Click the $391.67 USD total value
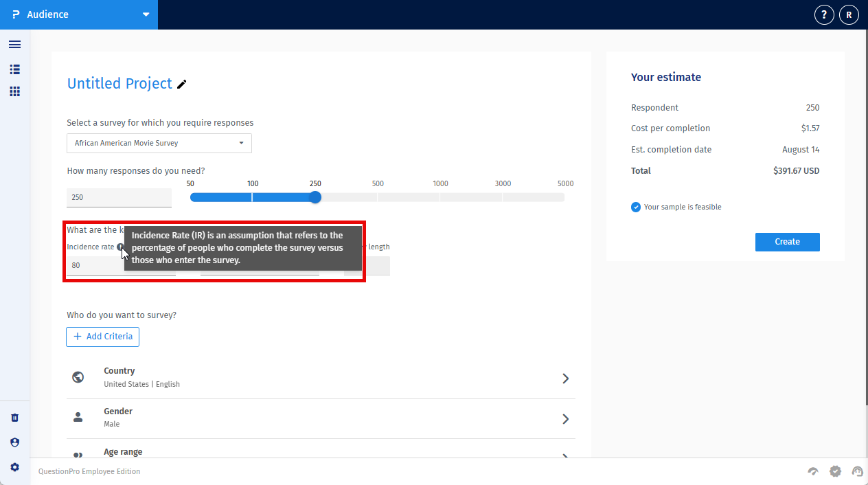 click(796, 171)
